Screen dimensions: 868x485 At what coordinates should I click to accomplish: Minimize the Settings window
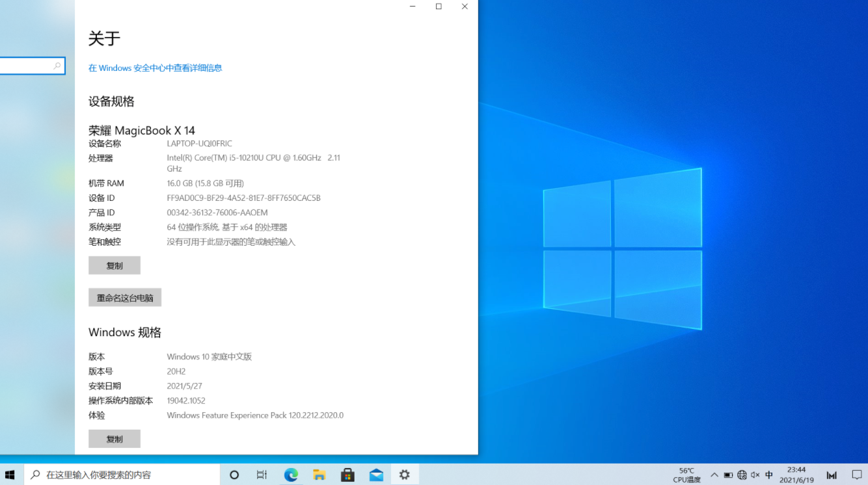[413, 7]
